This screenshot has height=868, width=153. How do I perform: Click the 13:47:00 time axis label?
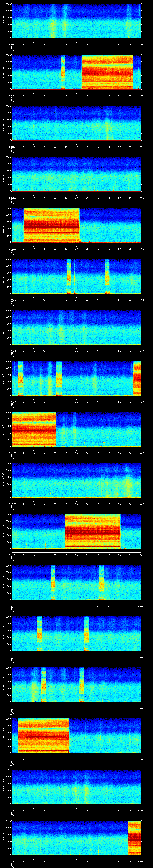point(12,606)
